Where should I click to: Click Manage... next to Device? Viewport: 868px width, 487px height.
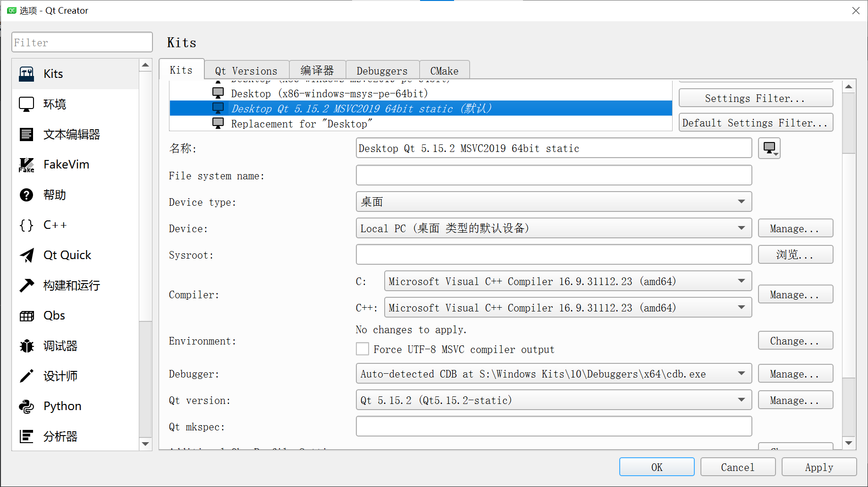pyautogui.click(x=795, y=228)
